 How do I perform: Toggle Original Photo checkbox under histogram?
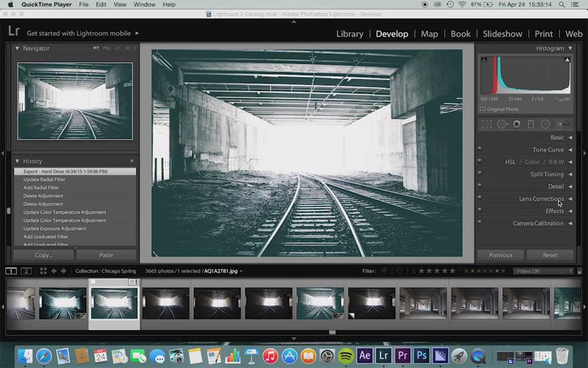[483, 109]
